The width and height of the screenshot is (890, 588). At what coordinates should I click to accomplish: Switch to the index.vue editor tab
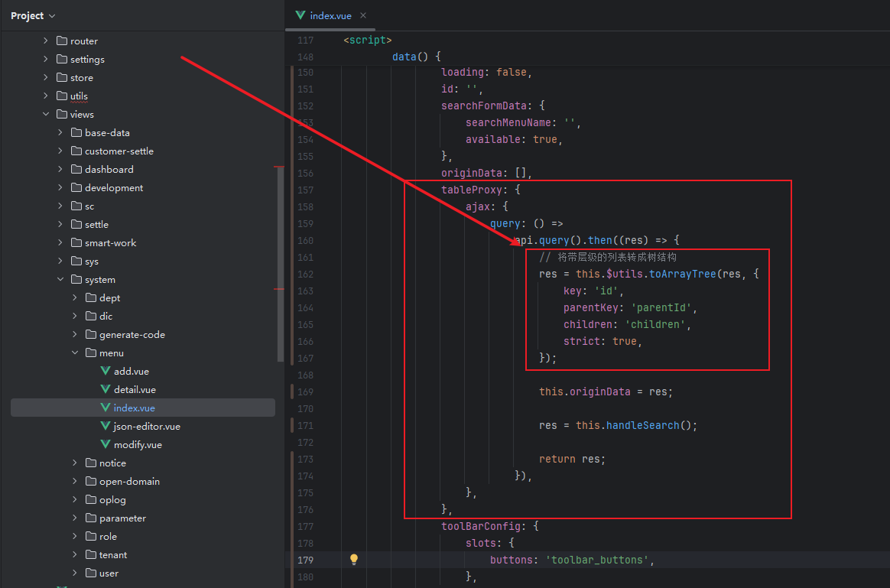click(x=330, y=16)
